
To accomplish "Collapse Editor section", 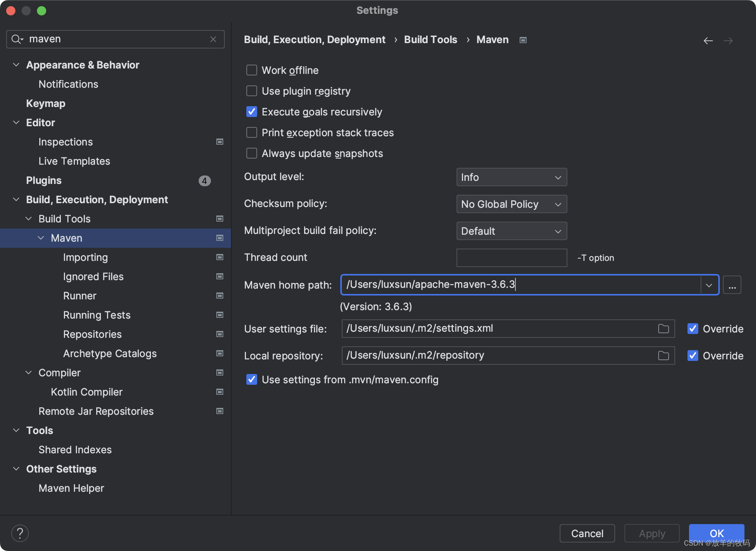I will [x=16, y=122].
